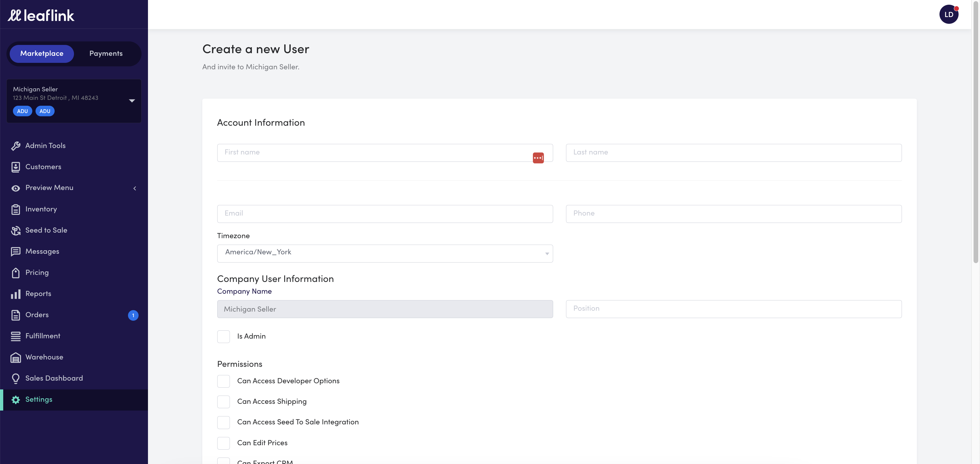The width and height of the screenshot is (980, 464).
Task: Open the Orders page
Action: coord(74,315)
